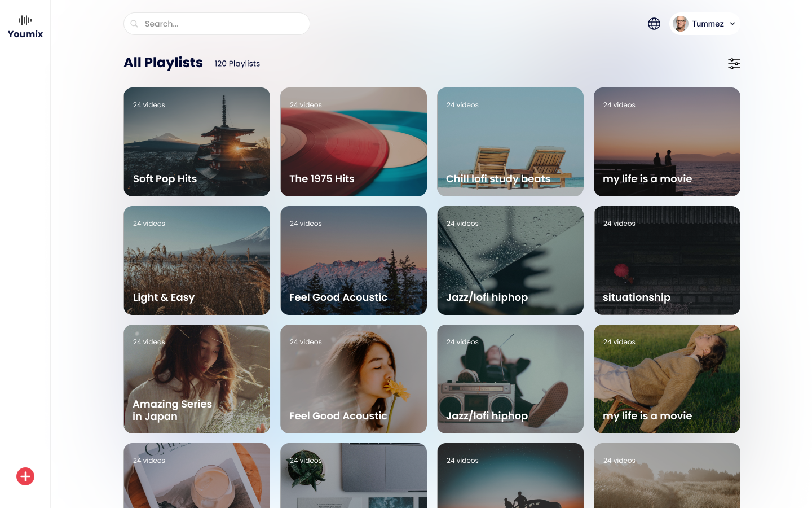Open the situationship playlist
Viewport: 812px width, 508px height.
click(x=667, y=260)
